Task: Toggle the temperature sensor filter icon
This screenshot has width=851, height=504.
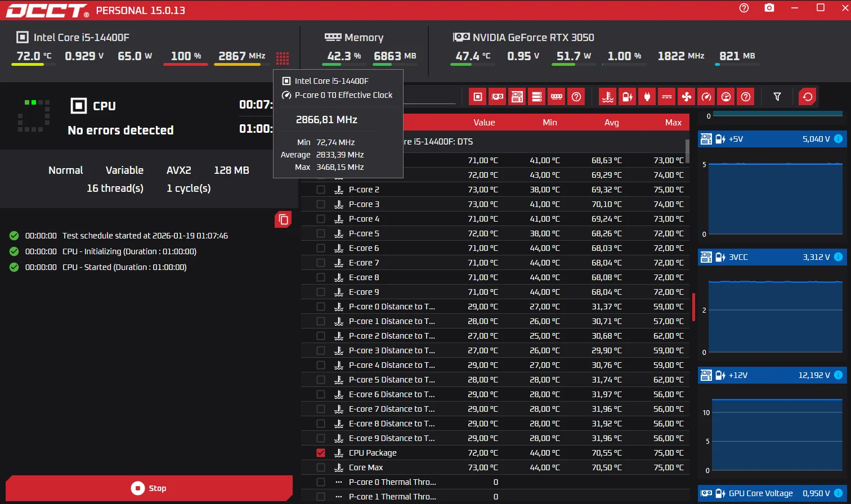Action: (x=607, y=97)
